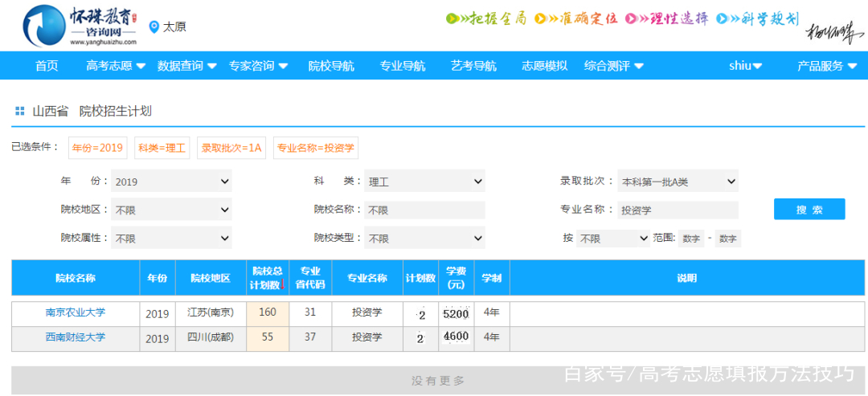Image resolution: width=868 pixels, height=396 pixels.
Task: Click the blue arrow icon before 科学规划
Action: 721,18
